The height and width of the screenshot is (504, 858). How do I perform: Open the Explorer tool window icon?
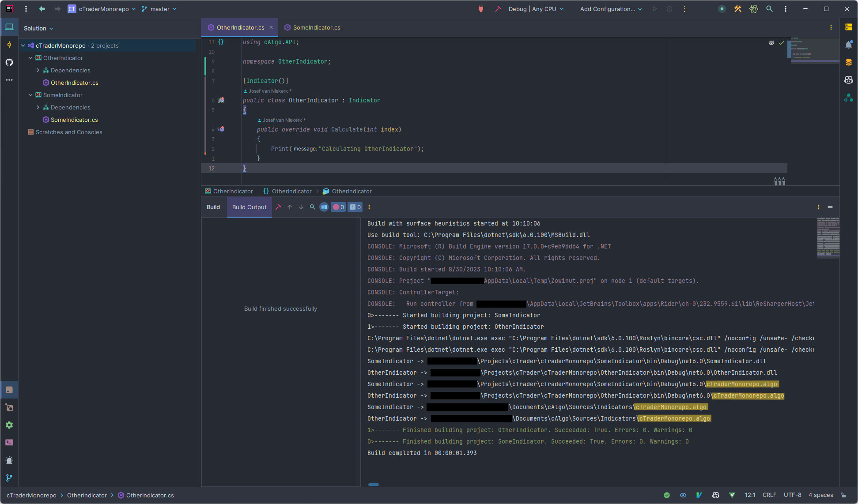click(x=9, y=27)
